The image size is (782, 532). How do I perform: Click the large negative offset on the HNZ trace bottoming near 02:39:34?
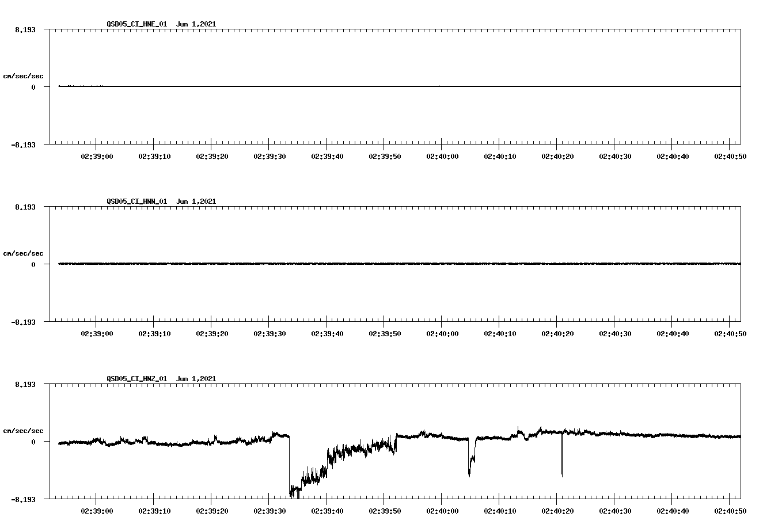pyautogui.click(x=295, y=490)
